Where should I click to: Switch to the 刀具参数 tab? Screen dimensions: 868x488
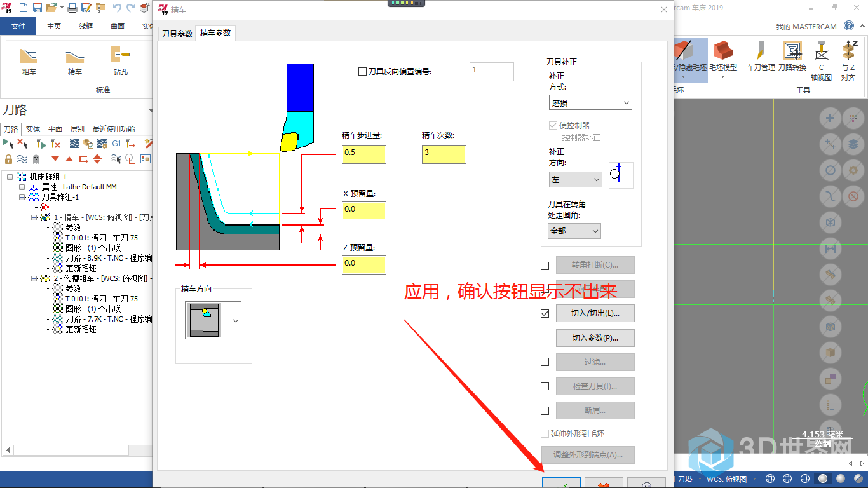(x=177, y=34)
